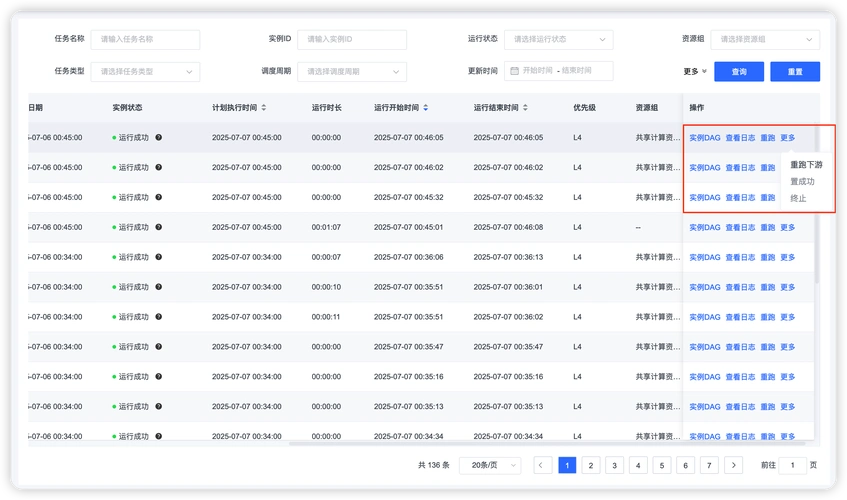The height and width of the screenshot is (500, 847).
Task: Click 开始时间 in date range
Action: click(537, 71)
